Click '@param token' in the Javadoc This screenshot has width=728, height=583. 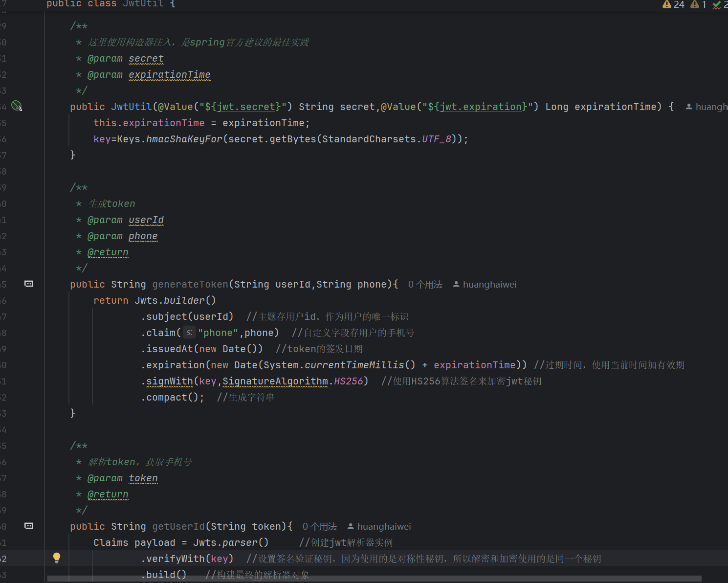pos(123,478)
